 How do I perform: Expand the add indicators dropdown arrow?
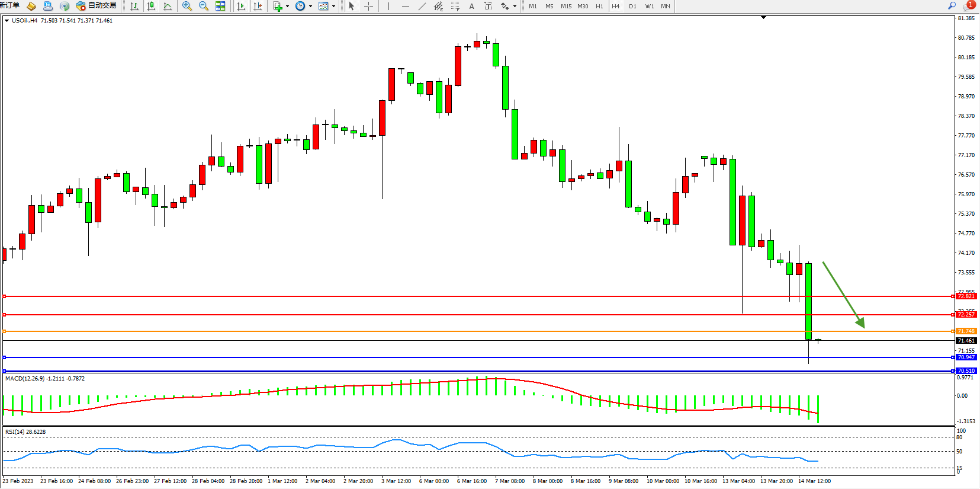pos(288,6)
